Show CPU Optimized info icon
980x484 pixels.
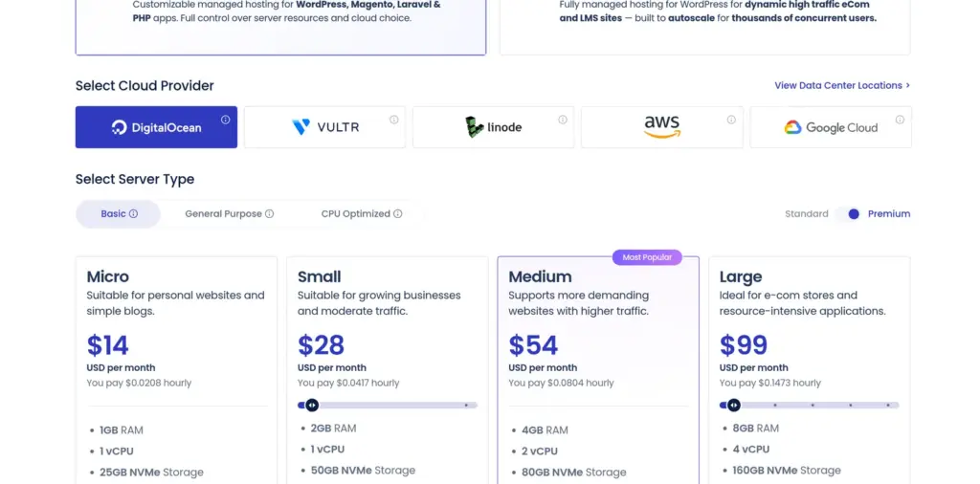click(397, 213)
